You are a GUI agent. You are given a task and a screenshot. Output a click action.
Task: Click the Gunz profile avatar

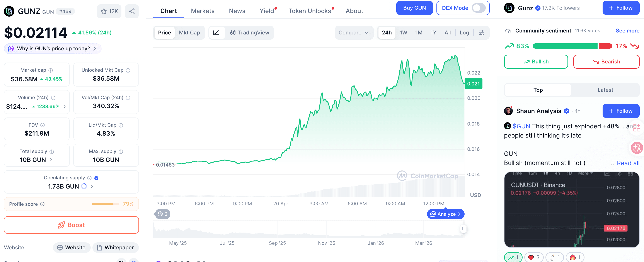pos(509,8)
